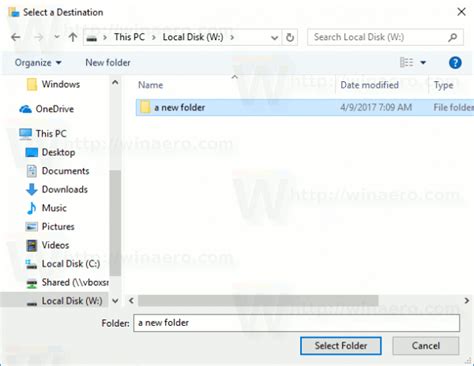474x366 pixels.
Task: Open Desktop in the navigation pane
Action: click(x=51, y=152)
